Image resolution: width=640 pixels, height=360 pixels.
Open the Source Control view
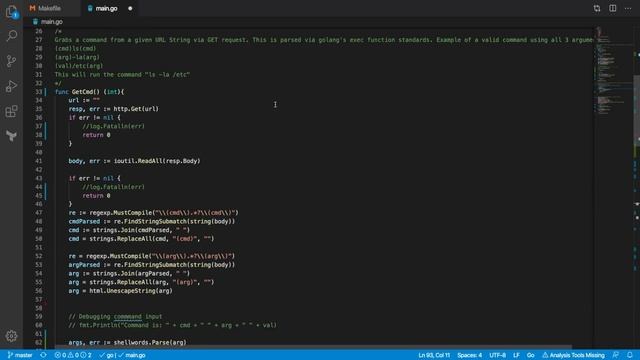point(11,61)
